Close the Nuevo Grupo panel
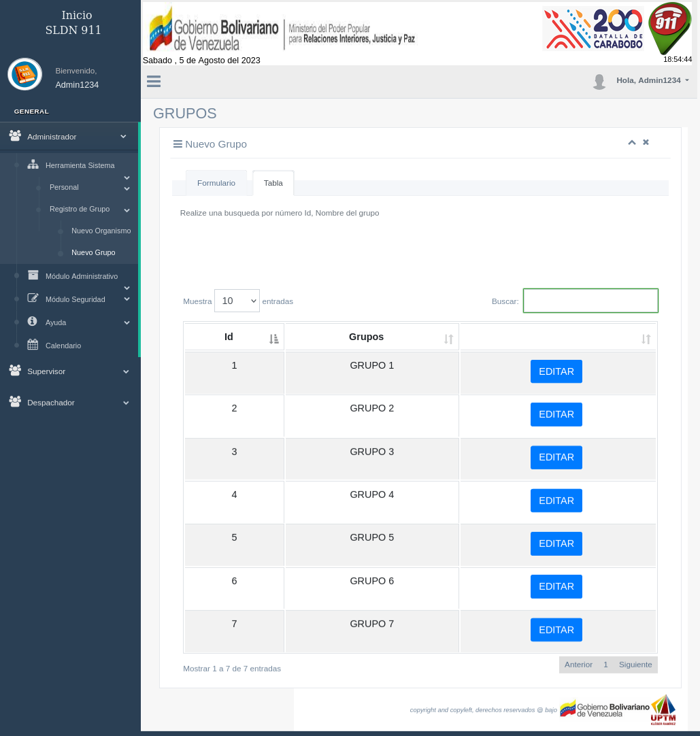Screen dimensions: 700x736 pos(646,142)
